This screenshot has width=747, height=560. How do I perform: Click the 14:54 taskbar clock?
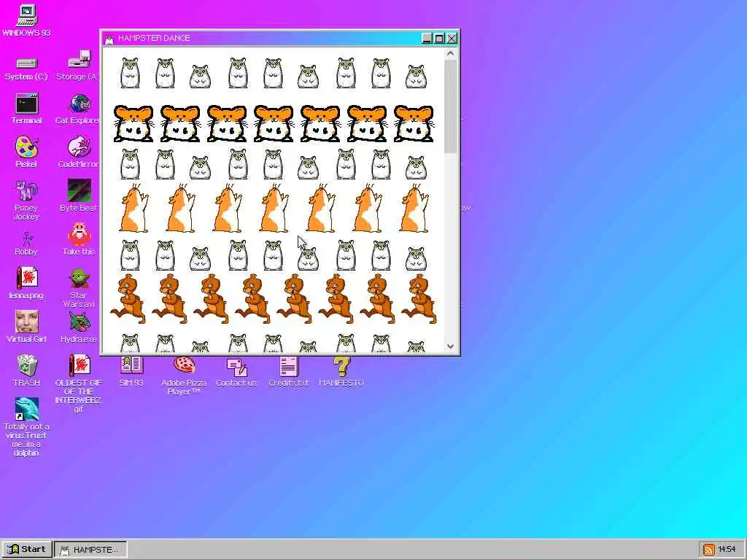727,549
